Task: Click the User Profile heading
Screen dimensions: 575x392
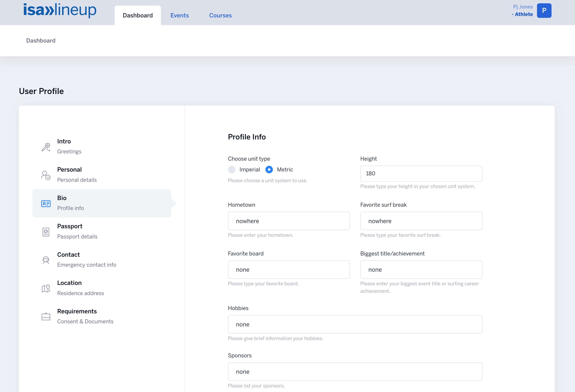Action: 41,91
